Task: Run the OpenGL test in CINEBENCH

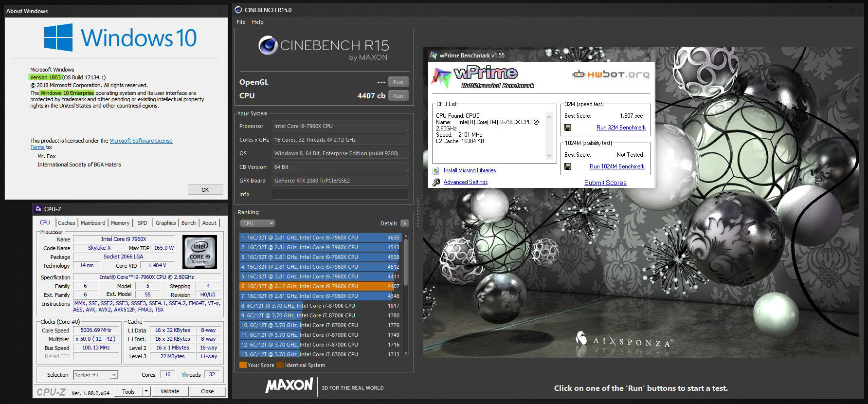Action: tap(398, 82)
